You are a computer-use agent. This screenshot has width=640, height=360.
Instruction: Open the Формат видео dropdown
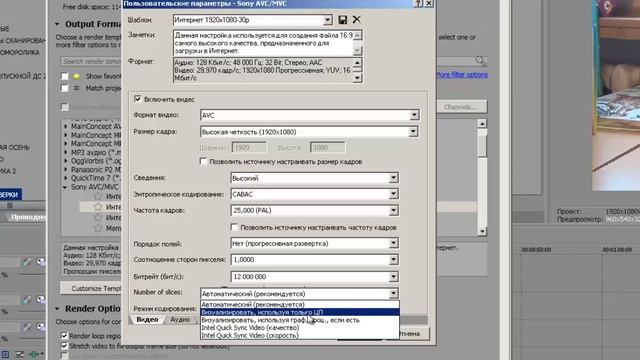coord(414,115)
